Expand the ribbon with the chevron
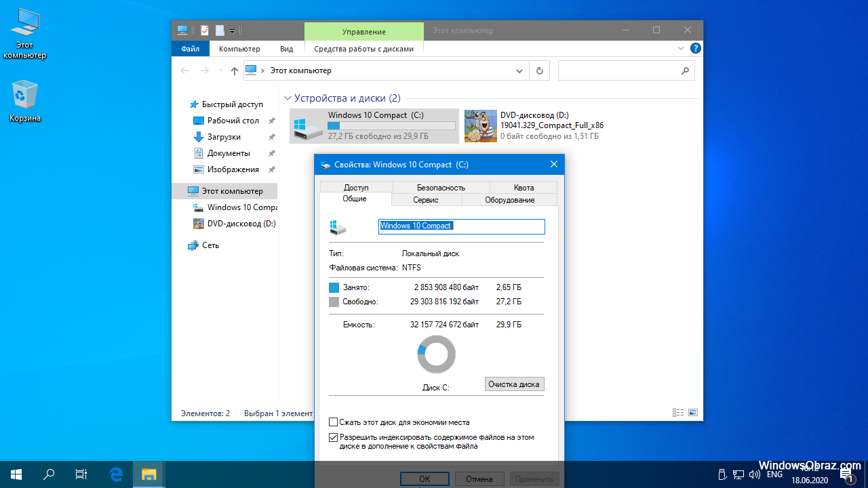The height and width of the screenshot is (488, 868). (681, 49)
